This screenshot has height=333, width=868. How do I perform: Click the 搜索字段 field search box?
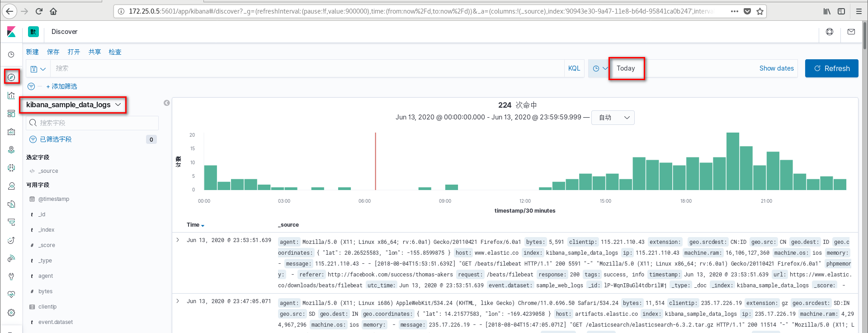tap(92, 123)
